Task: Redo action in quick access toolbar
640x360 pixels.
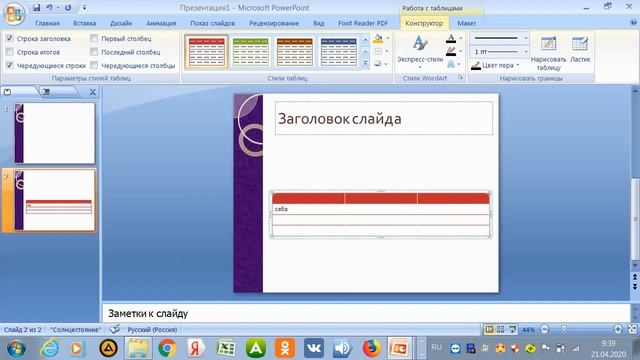Action: (68, 8)
